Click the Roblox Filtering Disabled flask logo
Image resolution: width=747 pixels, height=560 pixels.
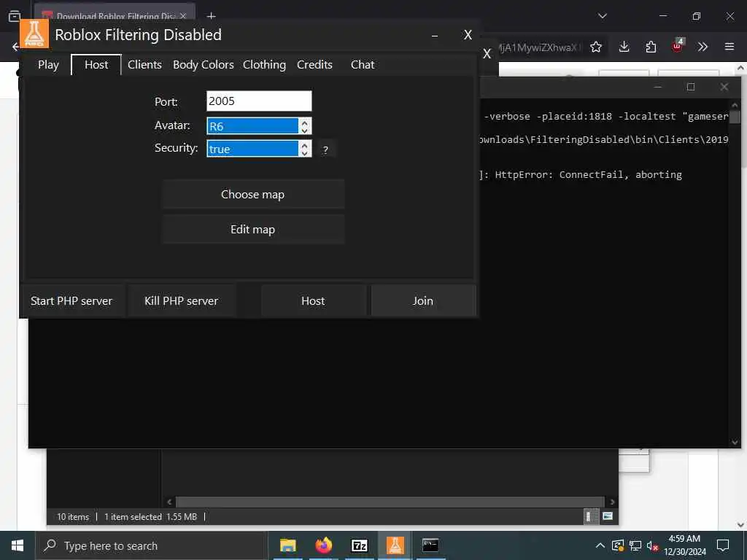34,34
